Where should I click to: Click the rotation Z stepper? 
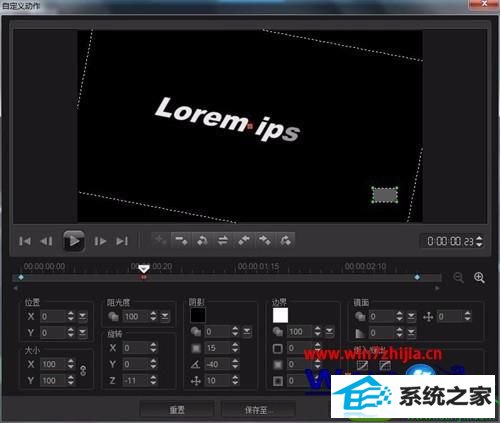point(153,380)
